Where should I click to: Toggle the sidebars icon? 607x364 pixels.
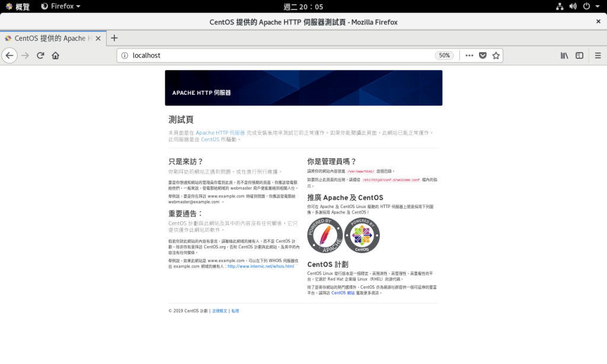(579, 55)
